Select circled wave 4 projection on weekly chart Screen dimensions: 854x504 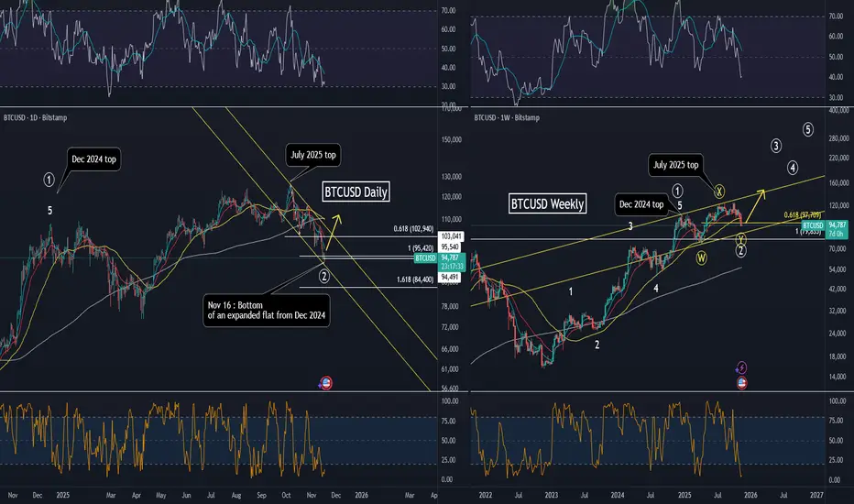click(x=793, y=168)
